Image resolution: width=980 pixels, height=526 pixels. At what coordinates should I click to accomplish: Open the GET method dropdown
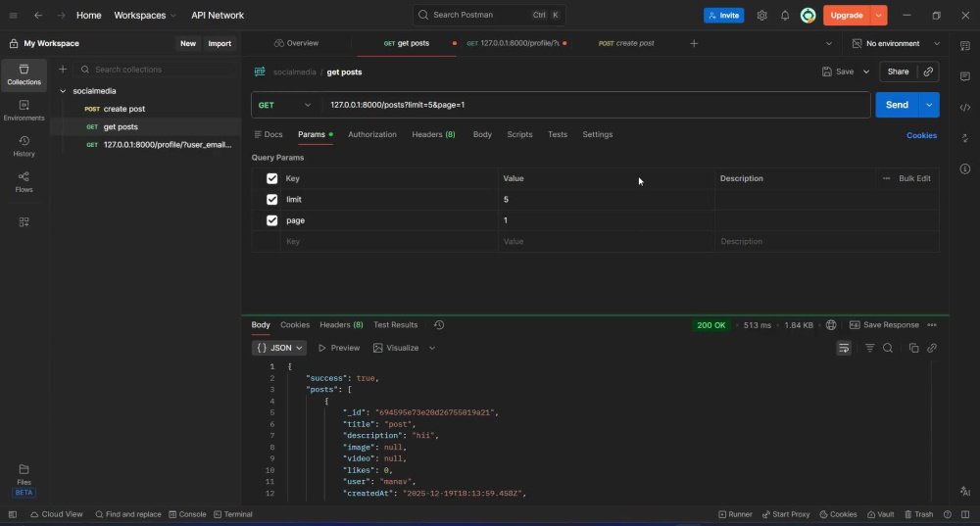point(284,105)
